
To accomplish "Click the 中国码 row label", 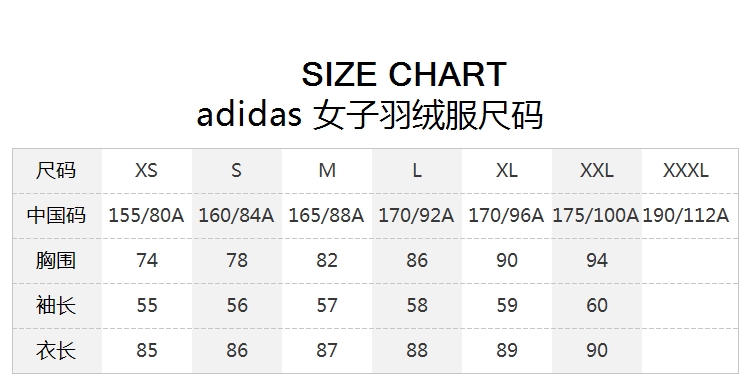I will click(x=56, y=215).
